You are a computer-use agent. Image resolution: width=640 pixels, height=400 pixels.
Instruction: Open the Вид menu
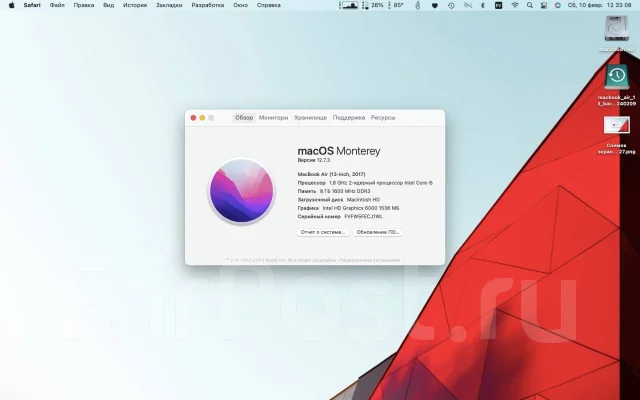pos(109,5)
